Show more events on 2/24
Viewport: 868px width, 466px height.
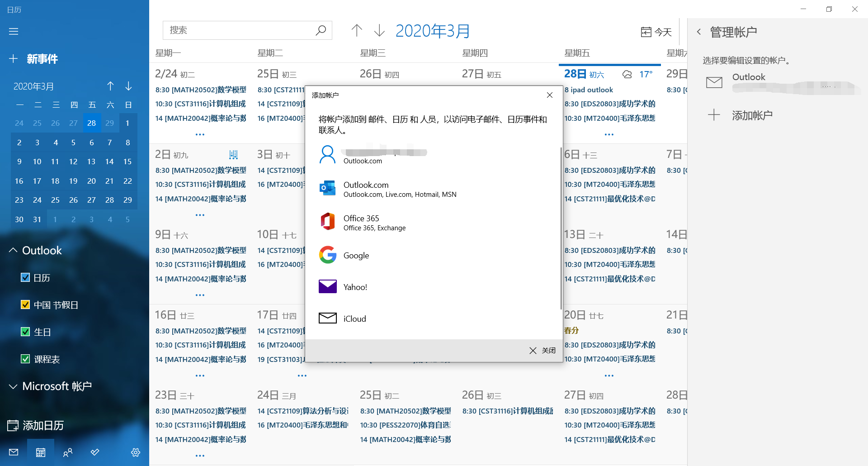200,134
